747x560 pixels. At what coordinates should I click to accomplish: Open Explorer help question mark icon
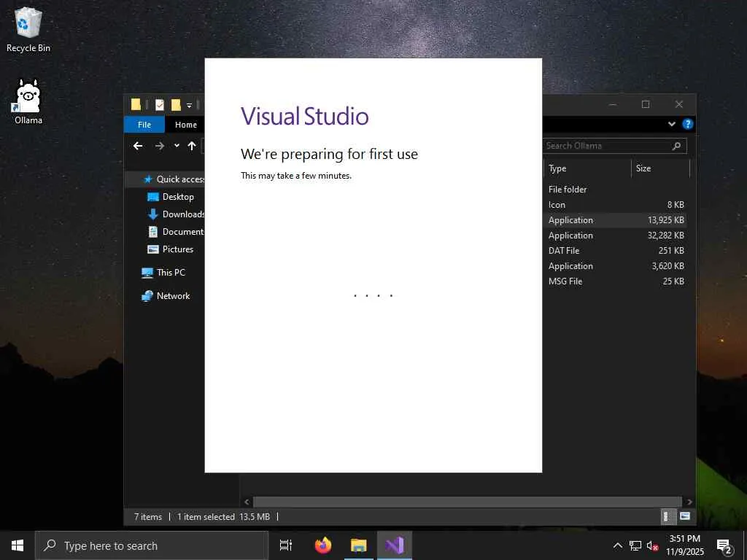click(687, 124)
